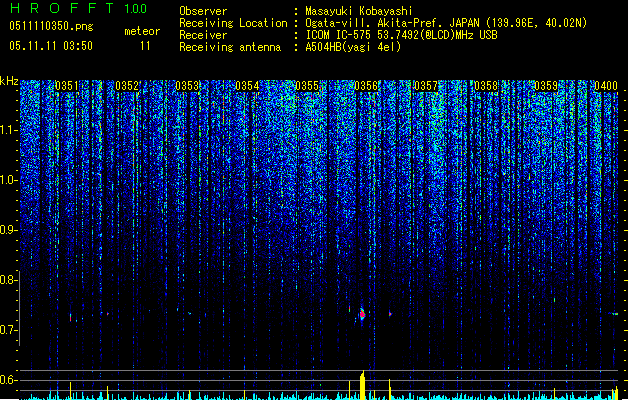629x400 pixels.
Task: Click the observer name Masayuki Kobayashi
Action: click(358, 11)
